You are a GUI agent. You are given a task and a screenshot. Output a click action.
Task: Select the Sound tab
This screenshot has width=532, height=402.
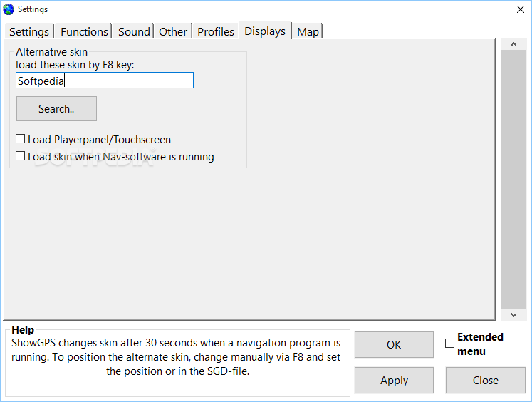pyautogui.click(x=134, y=32)
